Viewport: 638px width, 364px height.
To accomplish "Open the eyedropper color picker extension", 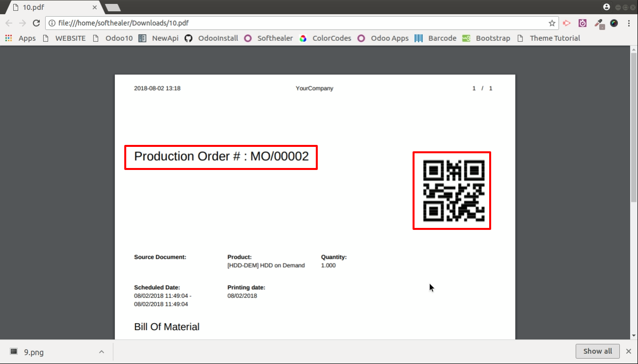I will (x=599, y=23).
